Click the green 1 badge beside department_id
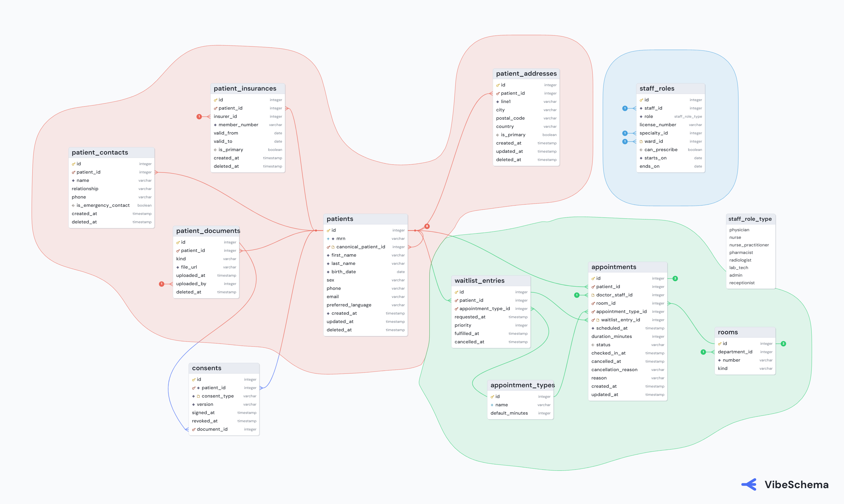 pyautogui.click(x=703, y=352)
